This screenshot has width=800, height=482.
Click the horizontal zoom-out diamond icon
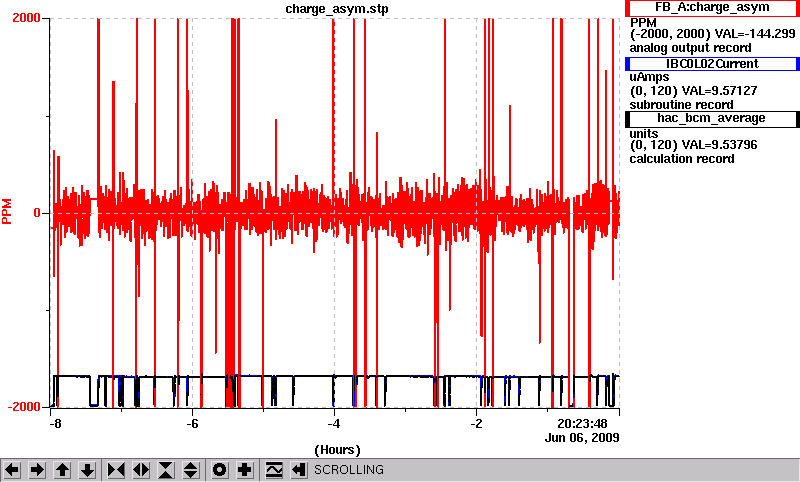[141, 470]
